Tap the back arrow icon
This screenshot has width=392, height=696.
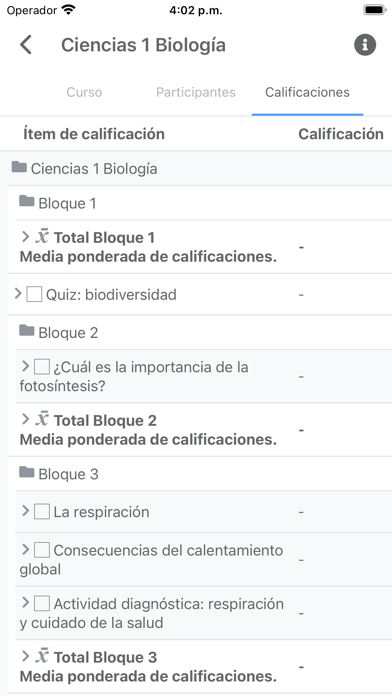click(26, 45)
